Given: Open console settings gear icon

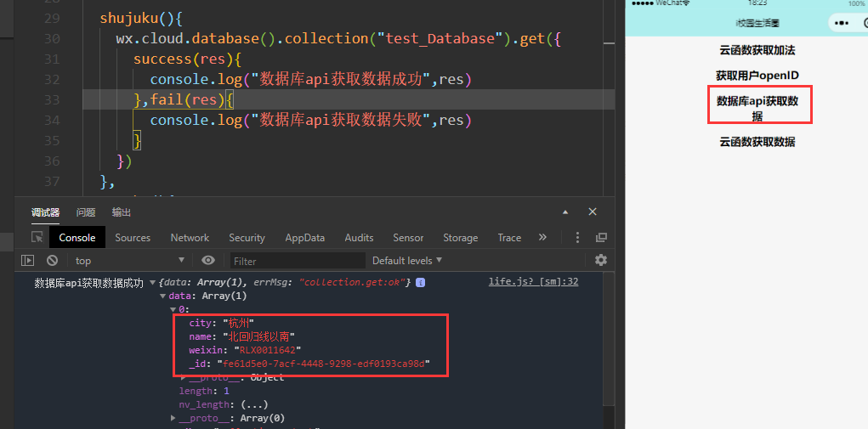Looking at the screenshot, I should pyautogui.click(x=600, y=260).
